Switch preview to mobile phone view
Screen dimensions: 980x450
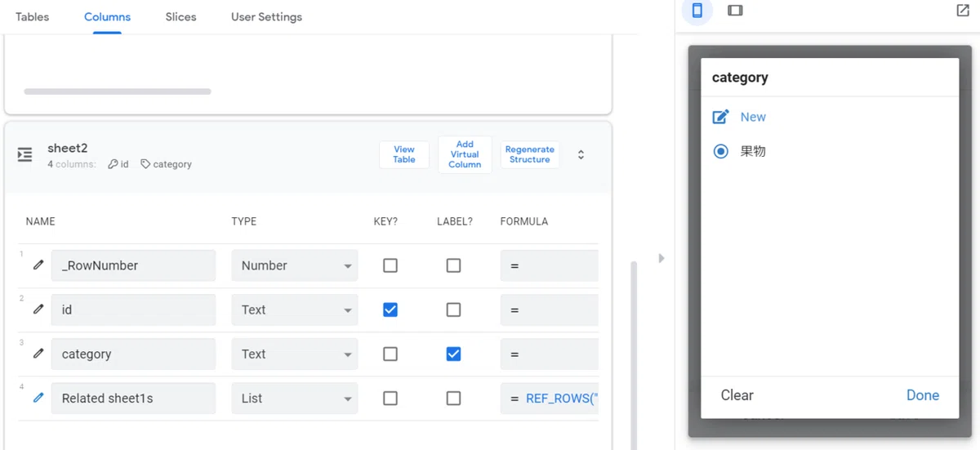click(x=697, y=11)
